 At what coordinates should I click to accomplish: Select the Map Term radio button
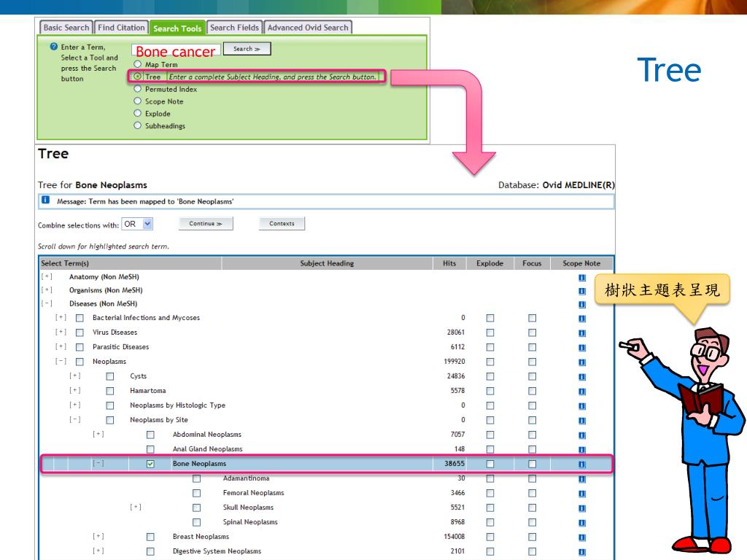[x=138, y=65]
